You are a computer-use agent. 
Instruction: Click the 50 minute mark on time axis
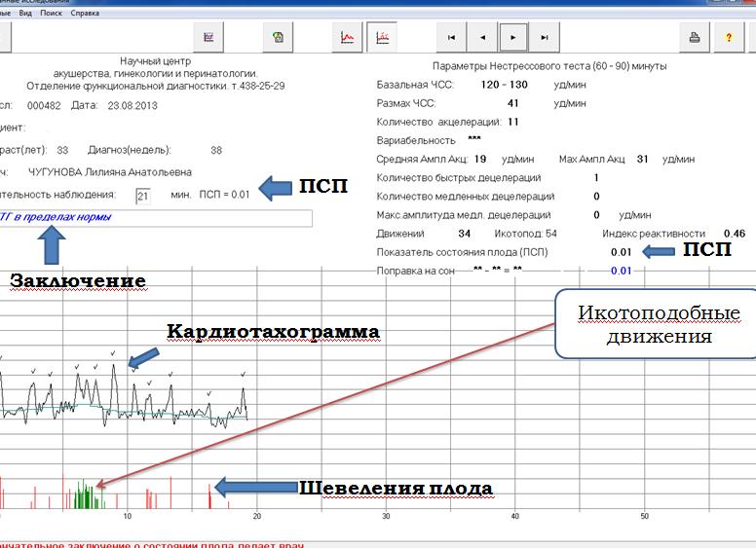click(x=644, y=516)
